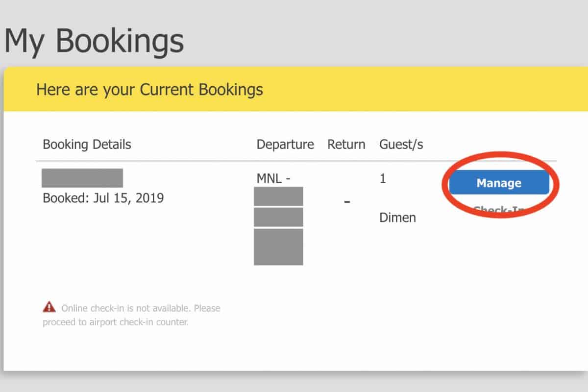Select the Departure column header
The width and height of the screenshot is (588, 392).
285,145
